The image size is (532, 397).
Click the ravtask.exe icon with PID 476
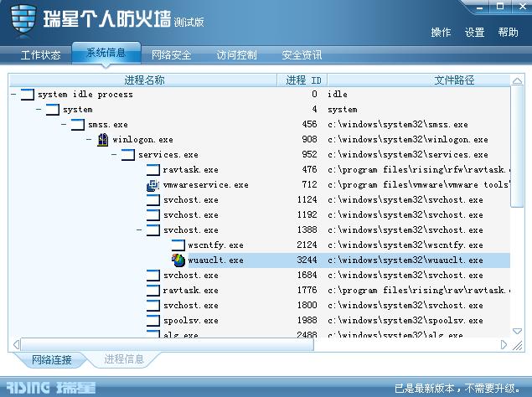(153, 170)
